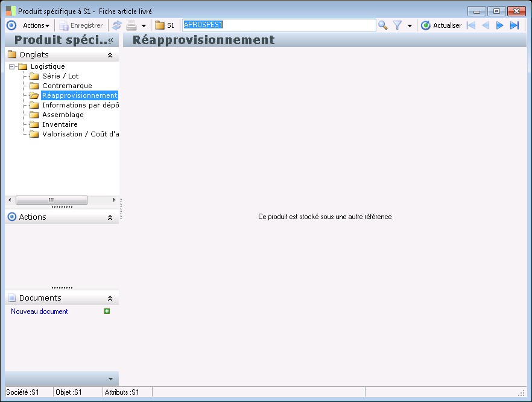
Task: Click the Documents section page icon
Action: (x=12, y=298)
